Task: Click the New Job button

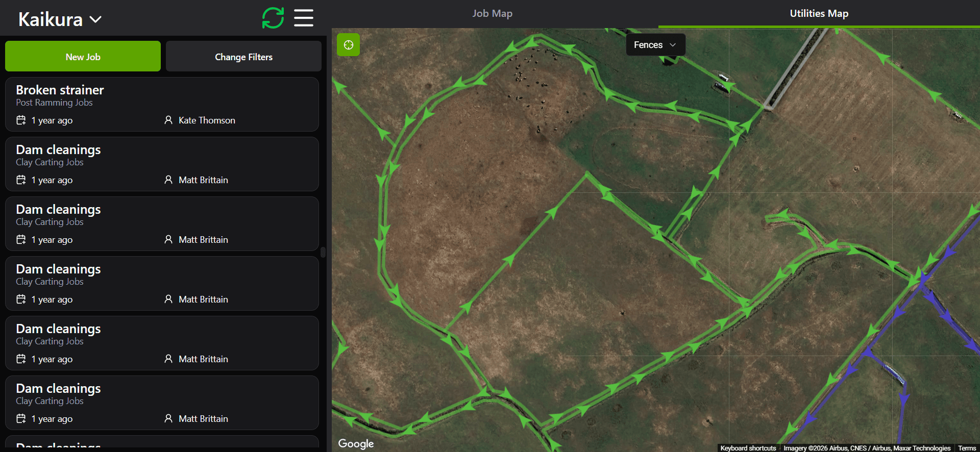Action: click(83, 57)
